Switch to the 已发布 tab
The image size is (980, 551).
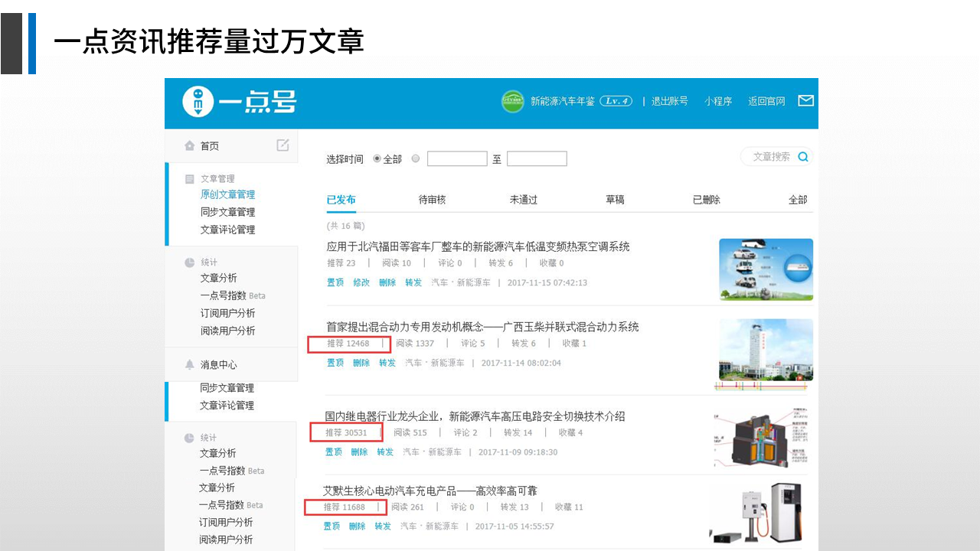(341, 200)
